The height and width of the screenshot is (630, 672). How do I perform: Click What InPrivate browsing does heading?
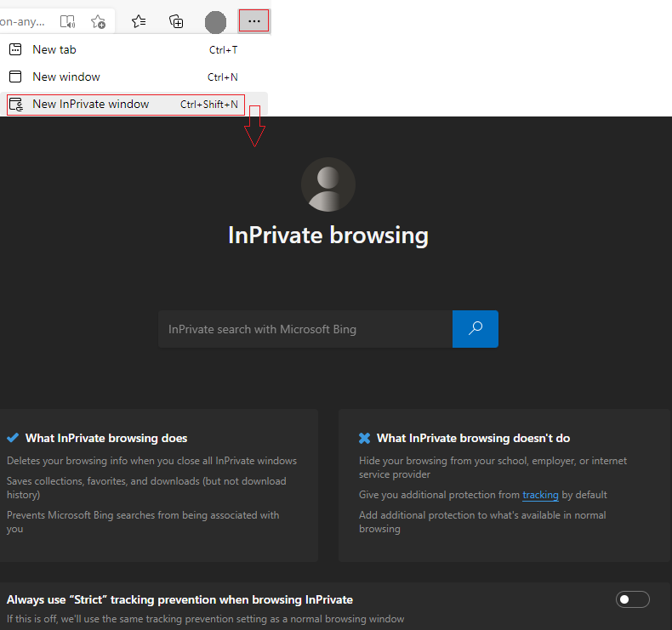(106, 438)
